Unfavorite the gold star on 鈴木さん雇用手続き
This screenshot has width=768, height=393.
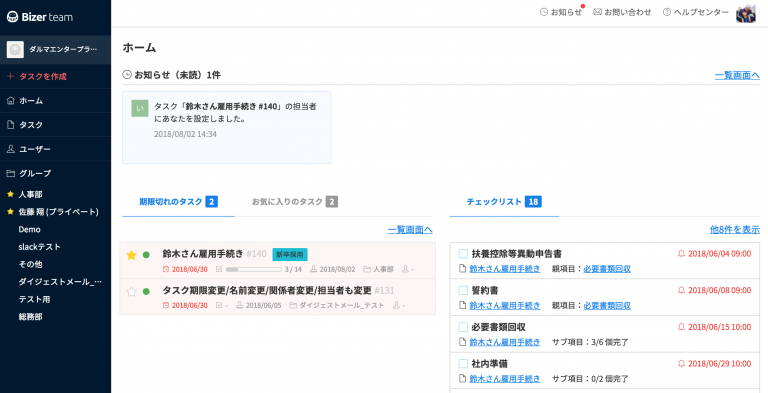[131, 255]
